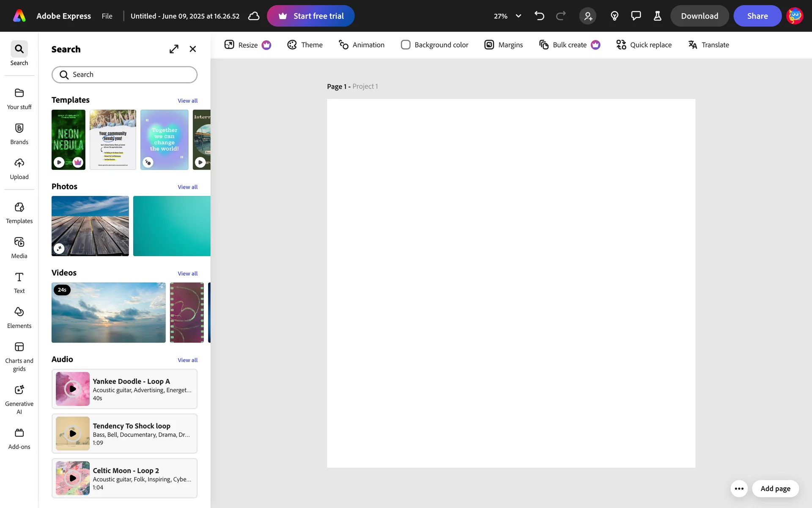Open the Add-ons panel
The width and height of the screenshot is (812, 508).
point(19,439)
